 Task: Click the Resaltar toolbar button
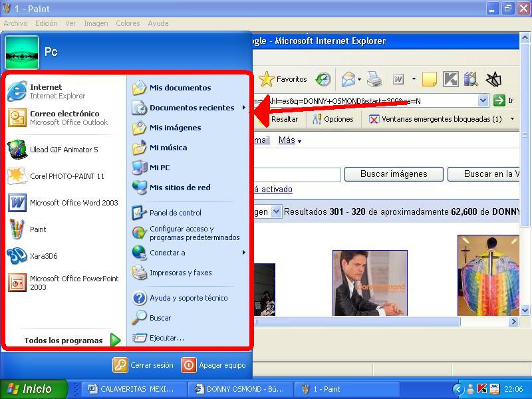pyautogui.click(x=278, y=119)
